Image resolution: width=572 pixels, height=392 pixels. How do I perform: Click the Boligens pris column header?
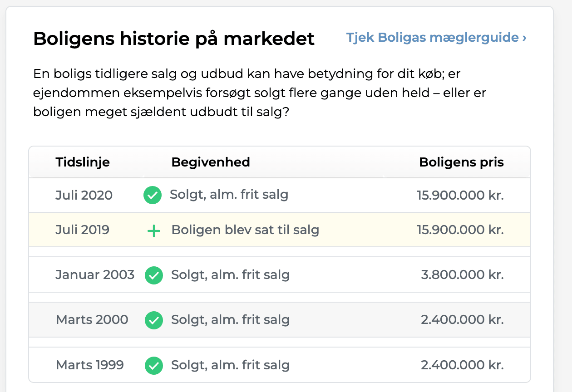point(461,162)
